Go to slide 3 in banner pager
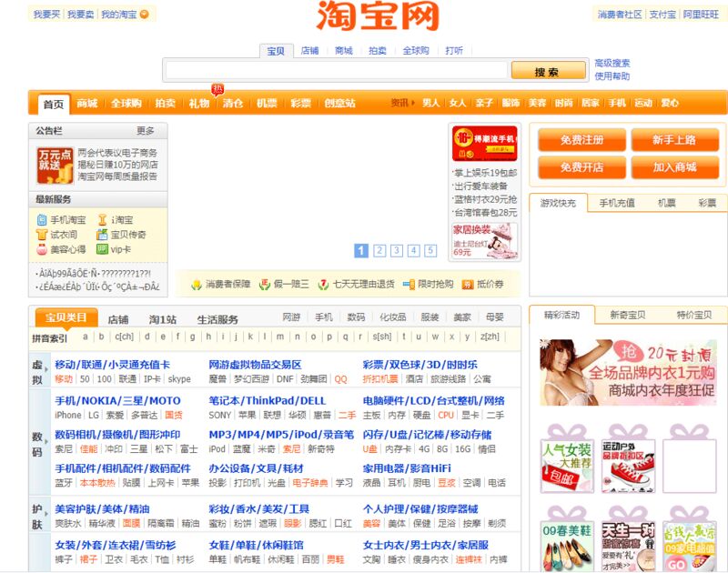 397,250
